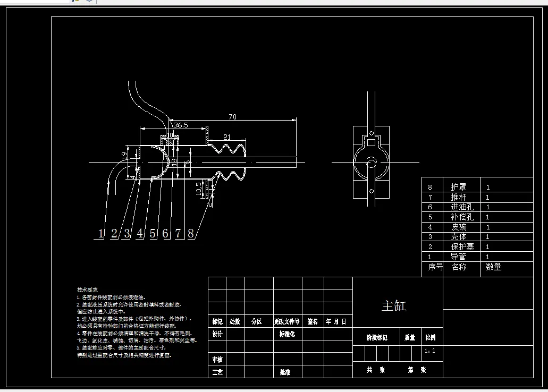Click the 导管 row in the parts table
The height and width of the screenshot is (392, 548).
(477, 257)
